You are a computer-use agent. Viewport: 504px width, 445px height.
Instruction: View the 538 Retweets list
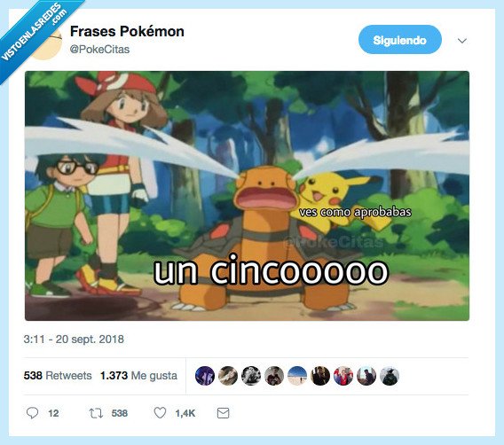tap(58, 375)
